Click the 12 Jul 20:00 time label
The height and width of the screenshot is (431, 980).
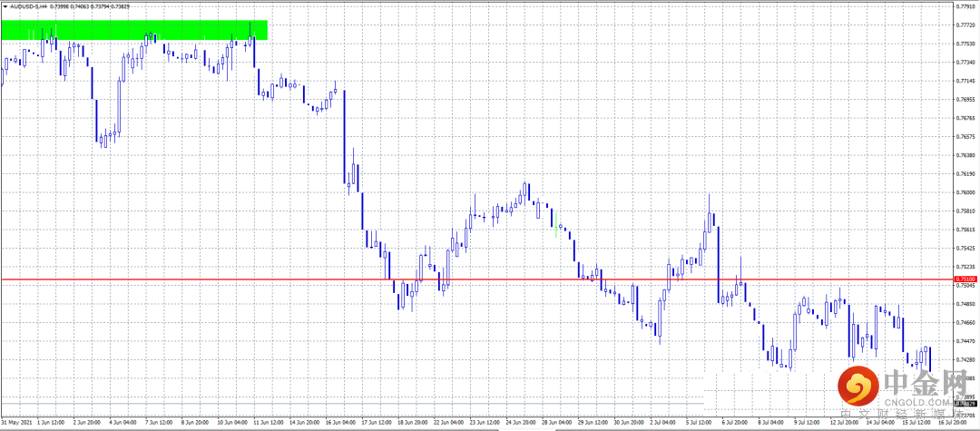[x=846, y=422]
